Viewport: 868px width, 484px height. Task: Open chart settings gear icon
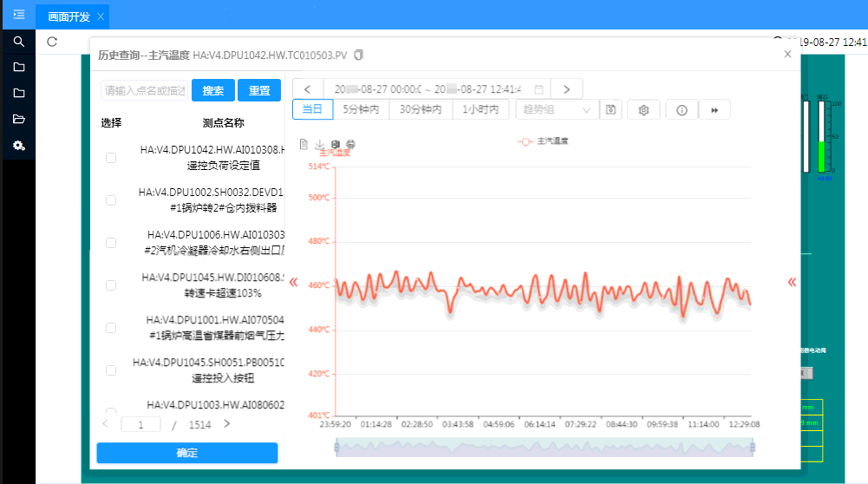click(x=643, y=109)
